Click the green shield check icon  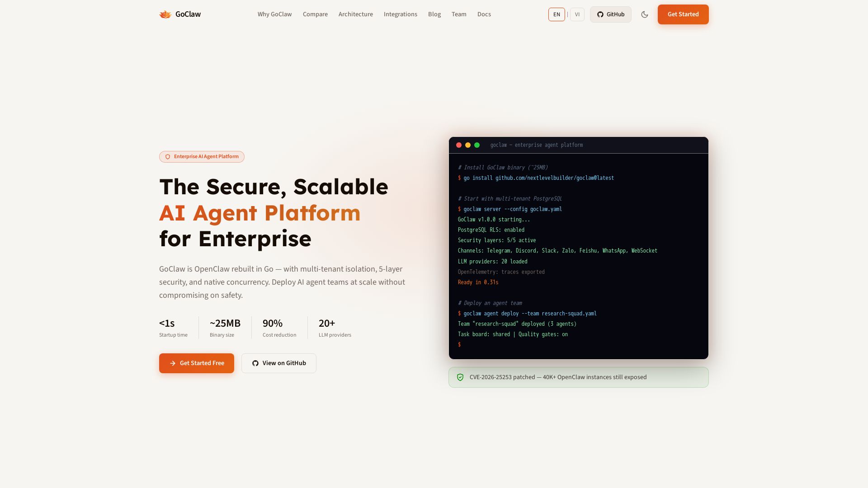click(460, 377)
